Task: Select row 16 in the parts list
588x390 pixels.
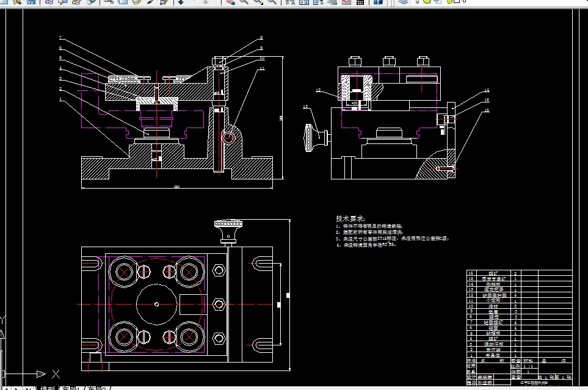Action: pyautogui.click(x=520, y=273)
